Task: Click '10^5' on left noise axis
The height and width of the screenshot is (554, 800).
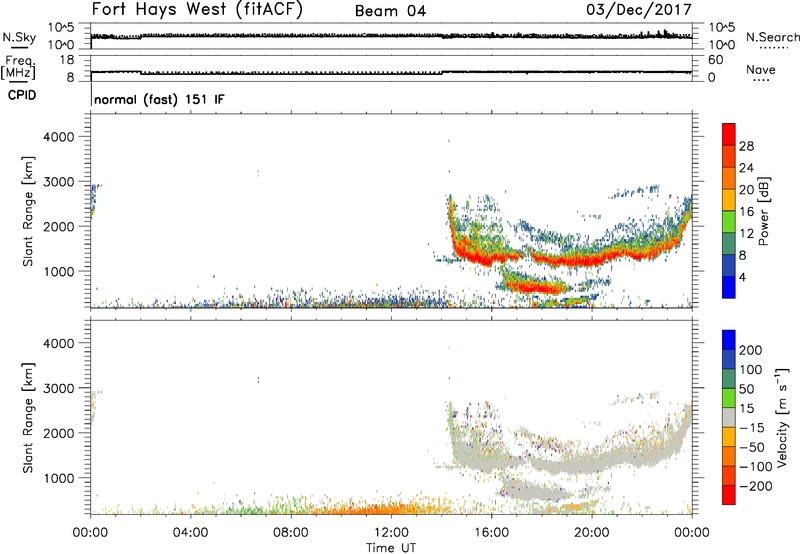Action: tap(61, 28)
